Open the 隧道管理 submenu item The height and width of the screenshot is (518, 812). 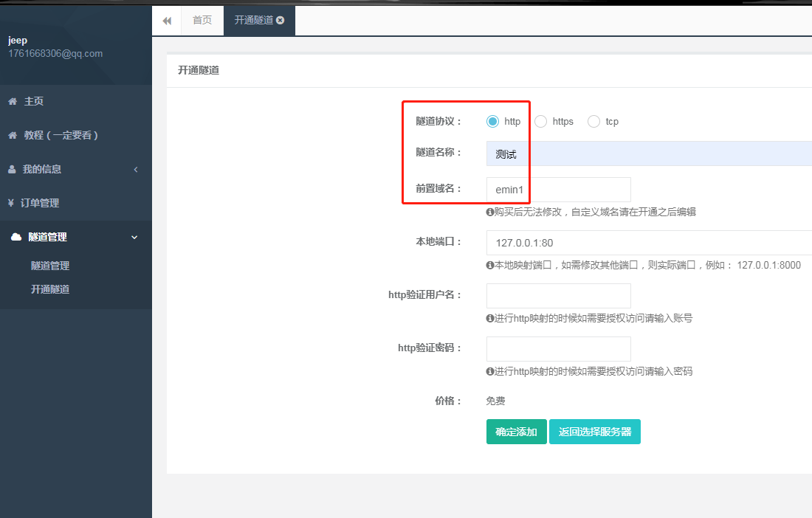(x=50, y=266)
